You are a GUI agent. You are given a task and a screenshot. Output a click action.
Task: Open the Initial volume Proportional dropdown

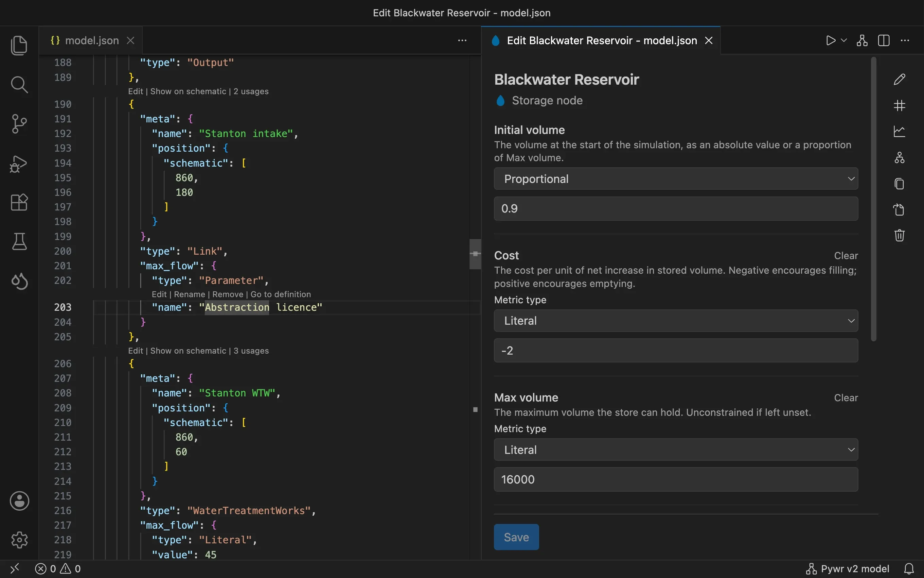point(676,178)
